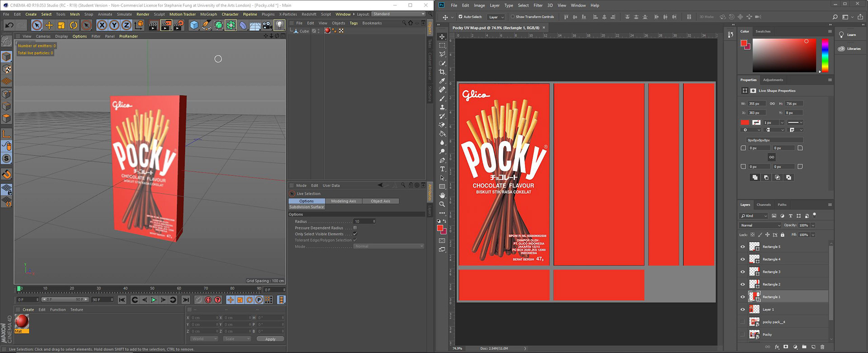Select Photoshop Hand tool
This screenshot has width=868, height=353.
click(x=442, y=195)
